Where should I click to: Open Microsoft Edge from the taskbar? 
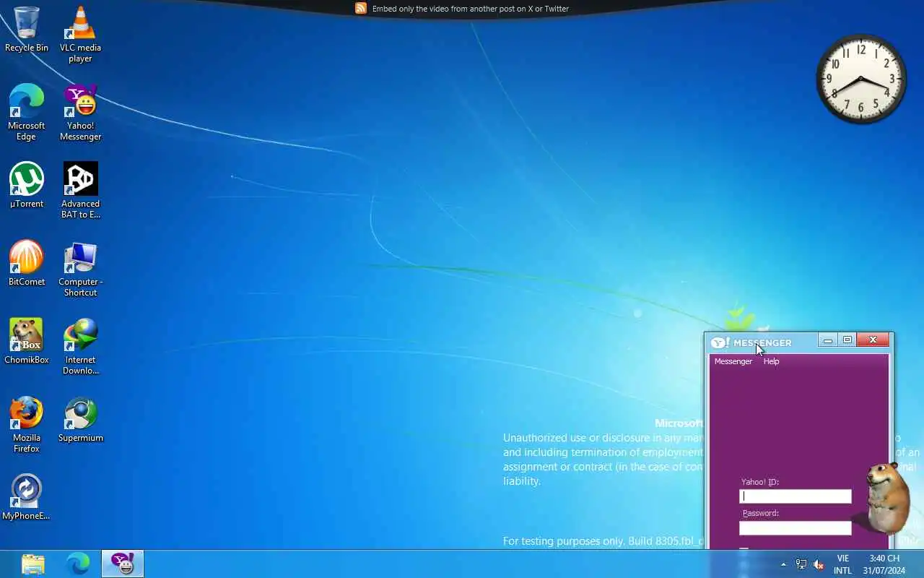coord(78,564)
